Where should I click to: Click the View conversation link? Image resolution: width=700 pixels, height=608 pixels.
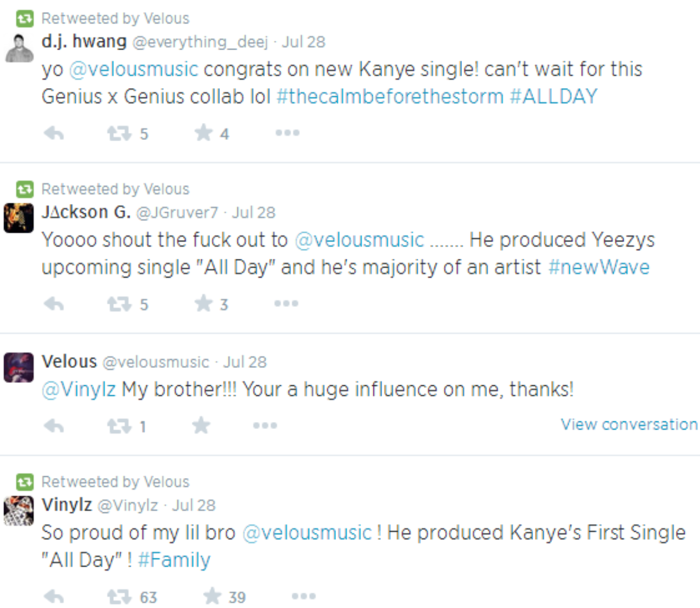pos(629,424)
